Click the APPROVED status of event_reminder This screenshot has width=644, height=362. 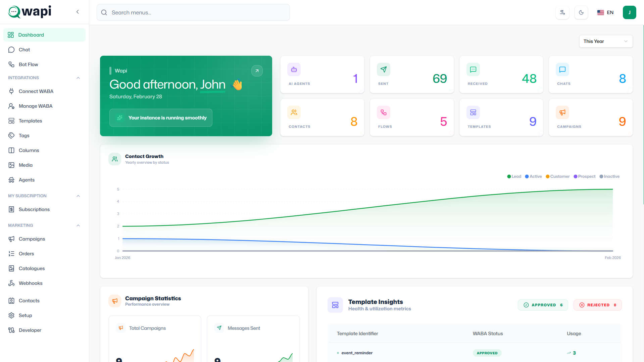[x=487, y=353]
